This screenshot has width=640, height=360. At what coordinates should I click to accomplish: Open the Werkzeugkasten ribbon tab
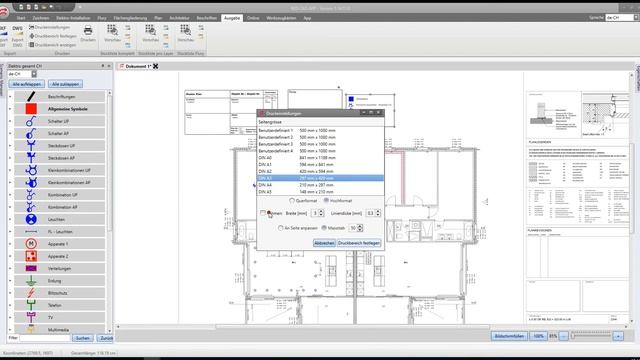click(281, 18)
